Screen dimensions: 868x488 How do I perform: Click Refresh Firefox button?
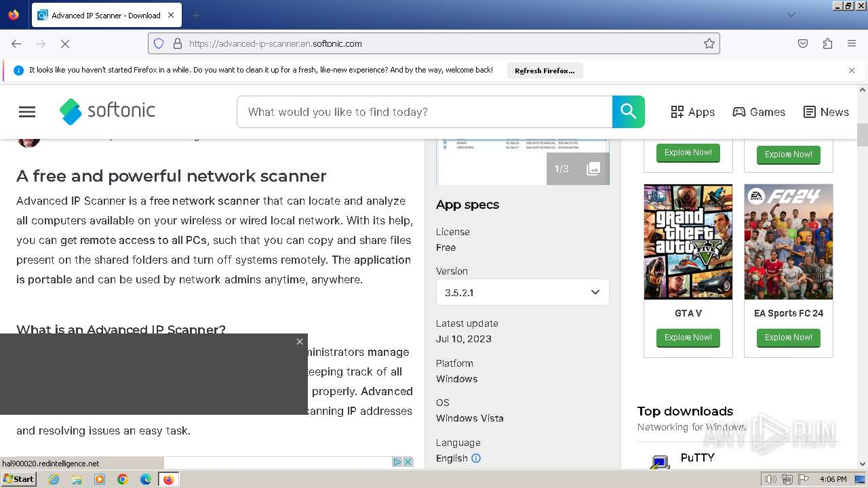(545, 70)
